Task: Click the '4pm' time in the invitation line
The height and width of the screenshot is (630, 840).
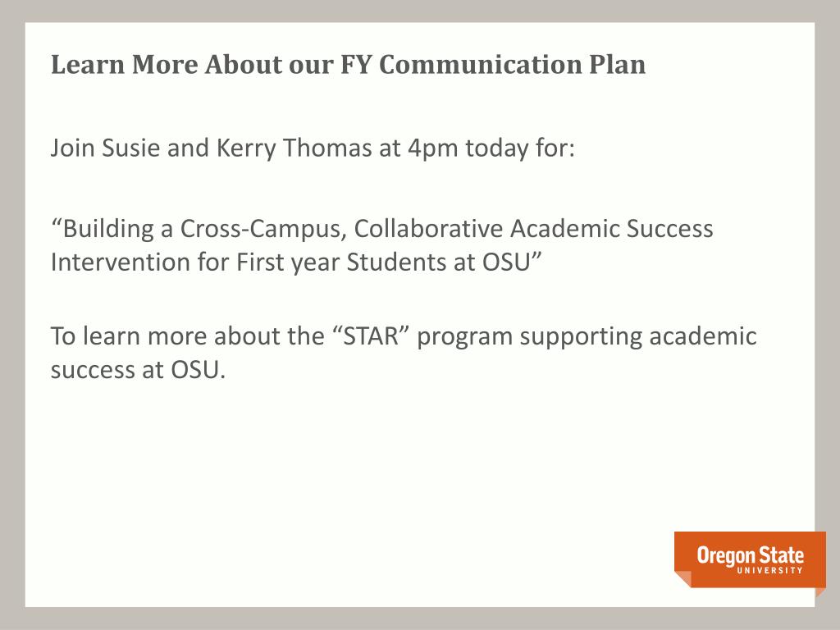Action: tap(433, 148)
